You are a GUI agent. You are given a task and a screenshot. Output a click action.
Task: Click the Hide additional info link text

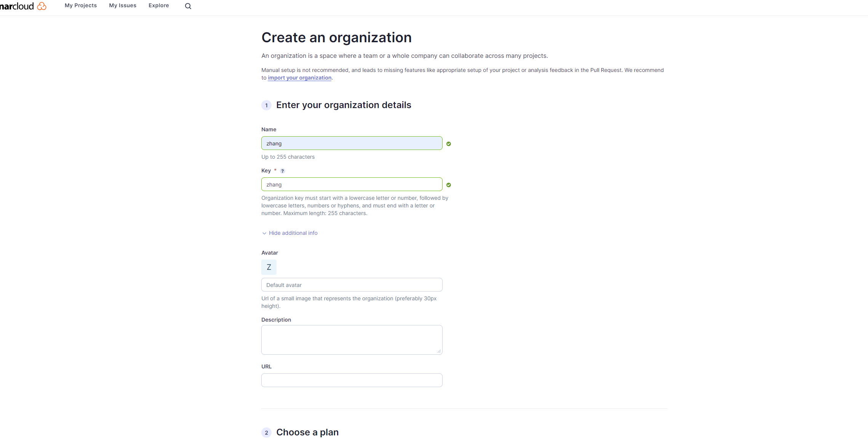(x=293, y=233)
